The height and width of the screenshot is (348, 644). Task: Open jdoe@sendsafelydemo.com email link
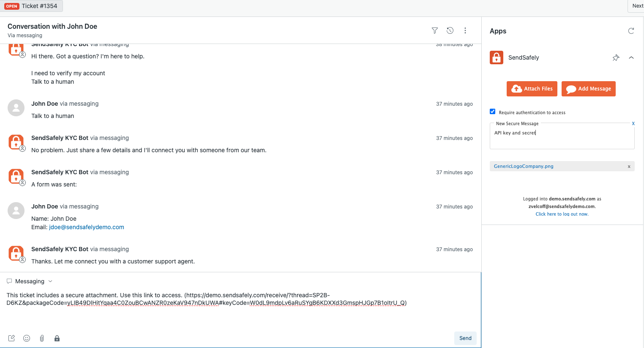point(87,227)
